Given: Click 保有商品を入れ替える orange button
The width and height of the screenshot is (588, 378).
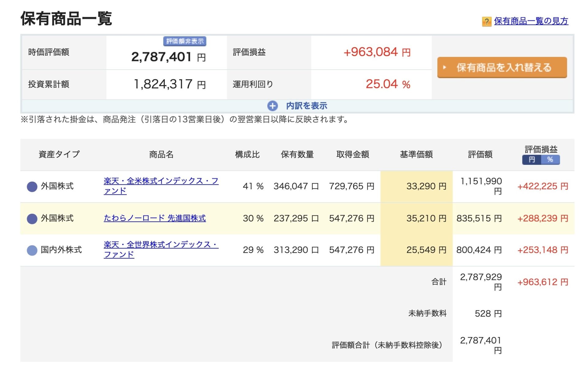Looking at the screenshot, I should pyautogui.click(x=502, y=67).
